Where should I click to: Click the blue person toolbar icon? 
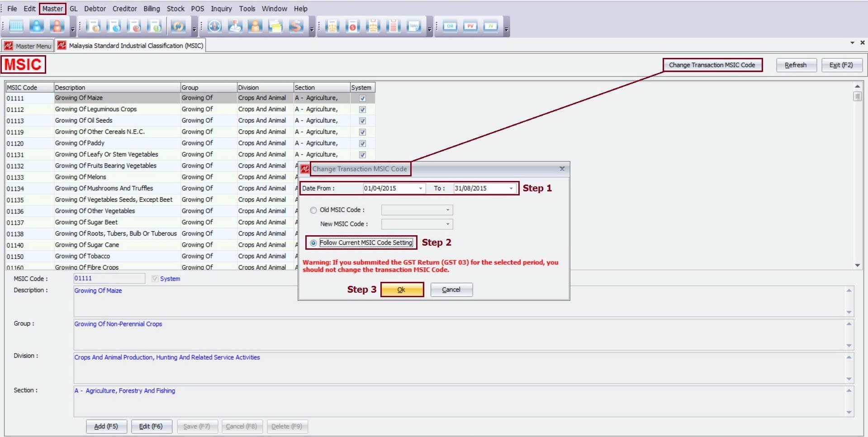[x=37, y=26]
